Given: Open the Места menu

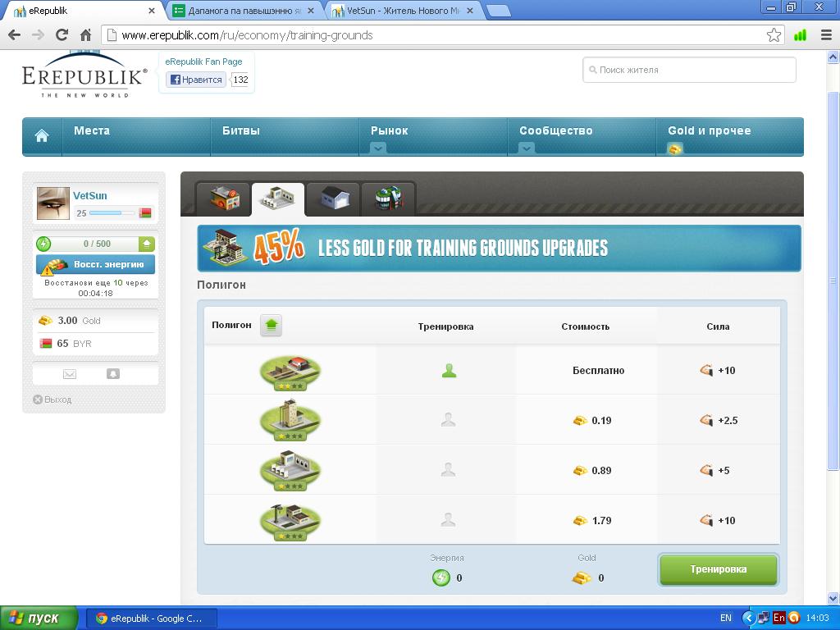Looking at the screenshot, I should [x=92, y=130].
